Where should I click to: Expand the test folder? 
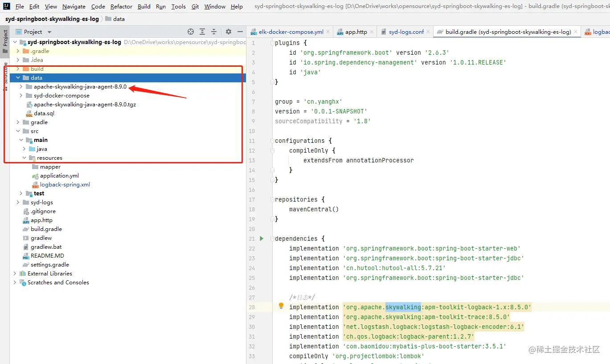point(21,194)
